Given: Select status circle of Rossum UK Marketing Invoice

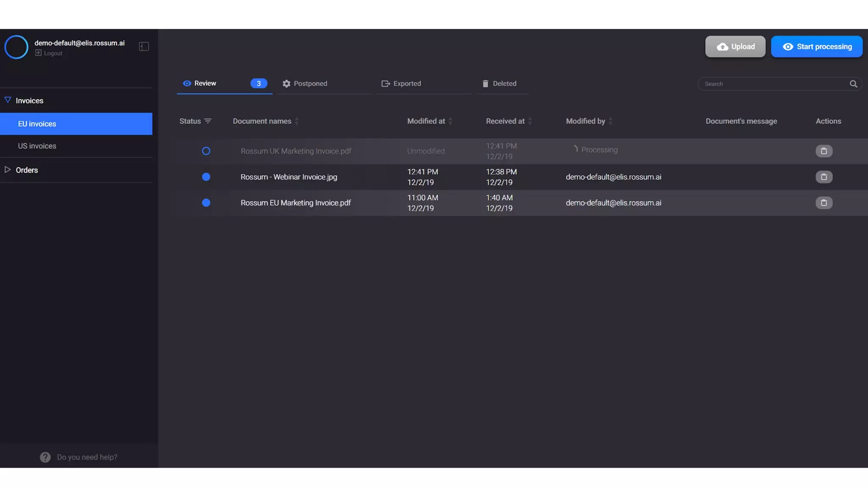Looking at the screenshot, I should (206, 151).
